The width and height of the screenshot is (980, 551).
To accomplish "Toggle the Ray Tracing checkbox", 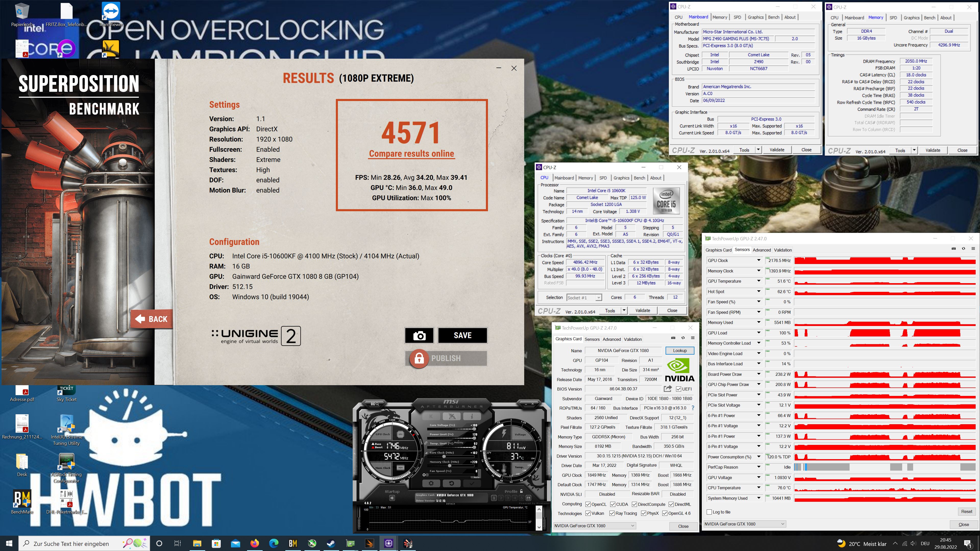I will [x=612, y=513].
